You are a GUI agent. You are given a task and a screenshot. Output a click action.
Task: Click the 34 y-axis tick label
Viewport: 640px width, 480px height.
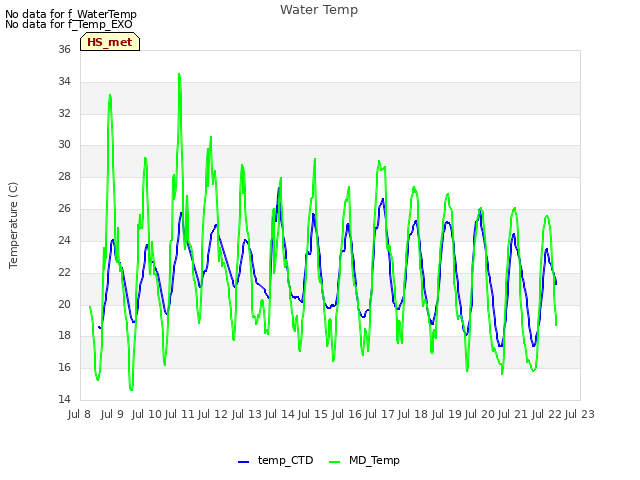(64, 81)
